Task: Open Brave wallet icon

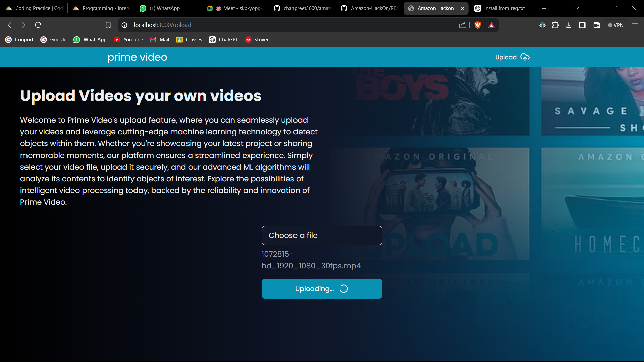Action: coord(596,25)
